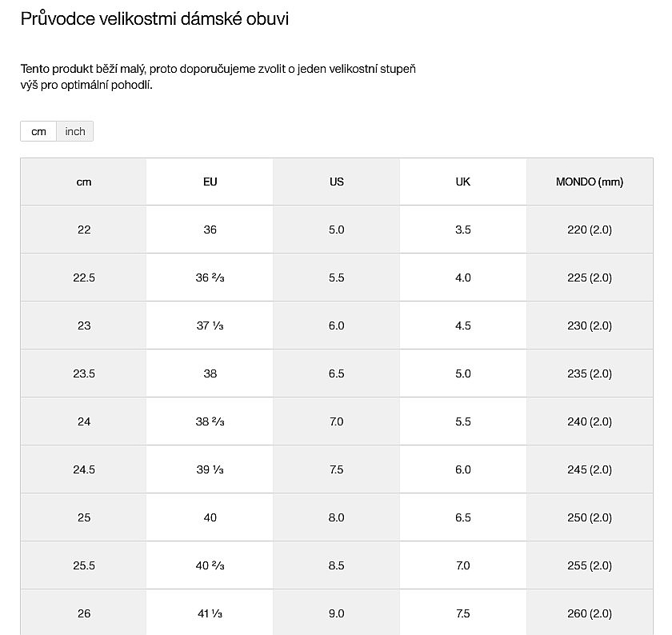The width and height of the screenshot is (672, 635).
Task: Click the sizing recommendation text paragraph
Action: 218,77
